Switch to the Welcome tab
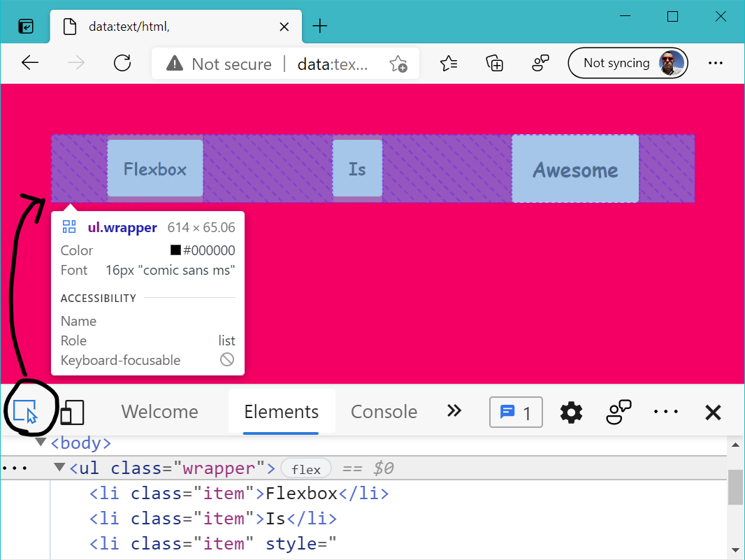 tap(159, 412)
